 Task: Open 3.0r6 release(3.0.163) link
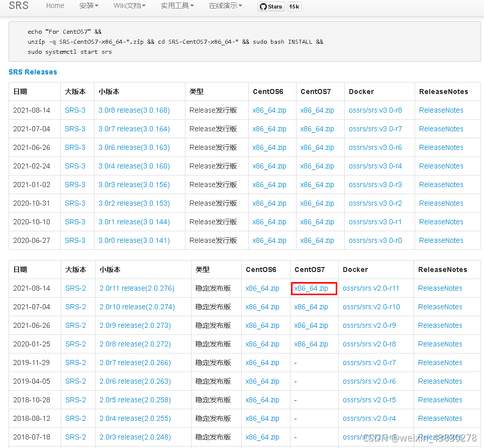pyautogui.click(x=134, y=148)
